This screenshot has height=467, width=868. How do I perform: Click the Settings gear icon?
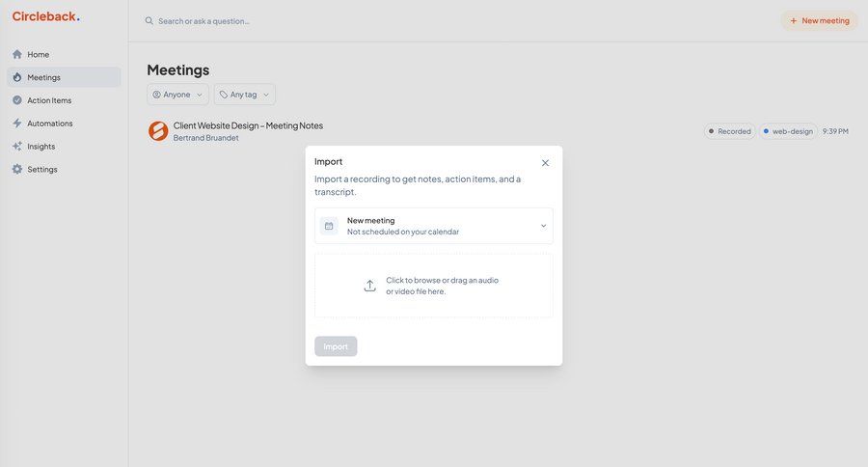tap(17, 170)
